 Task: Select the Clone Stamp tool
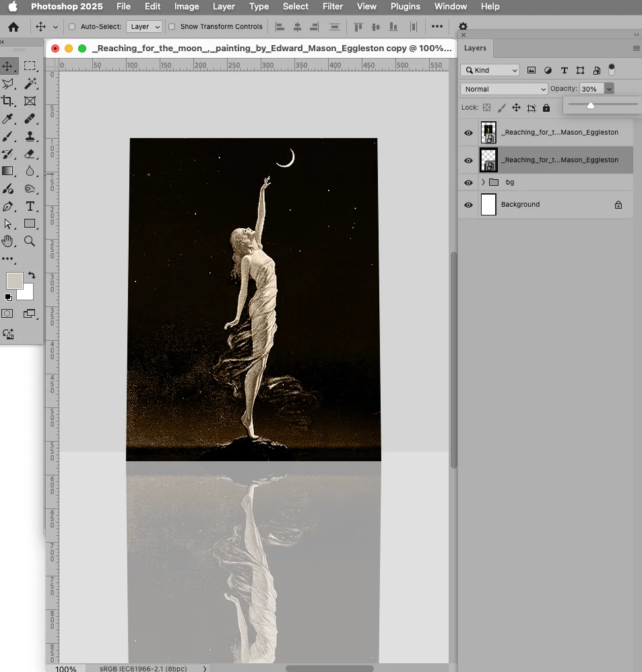30,136
